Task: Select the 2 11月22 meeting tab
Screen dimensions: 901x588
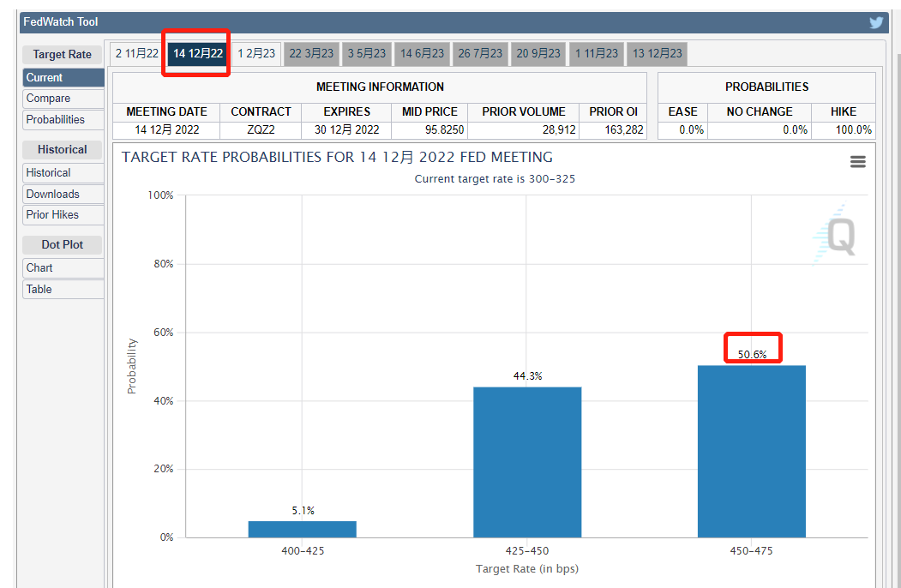Action: click(x=137, y=53)
